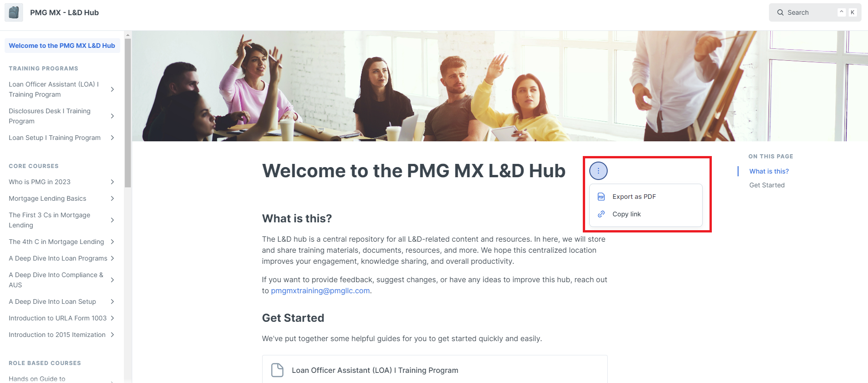Expand the Mortgage Lending Basics chevron
Image resolution: width=868 pixels, height=383 pixels.
(x=112, y=198)
